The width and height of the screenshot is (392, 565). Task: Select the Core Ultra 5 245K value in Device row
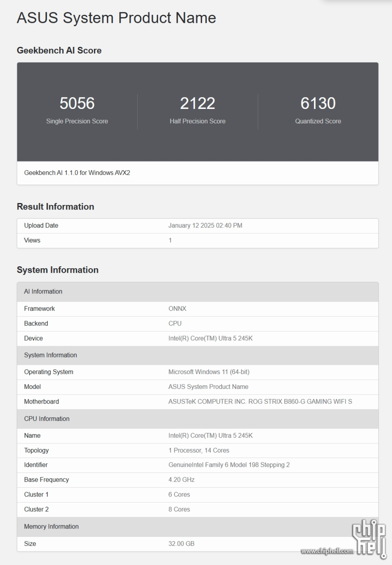[x=210, y=338]
